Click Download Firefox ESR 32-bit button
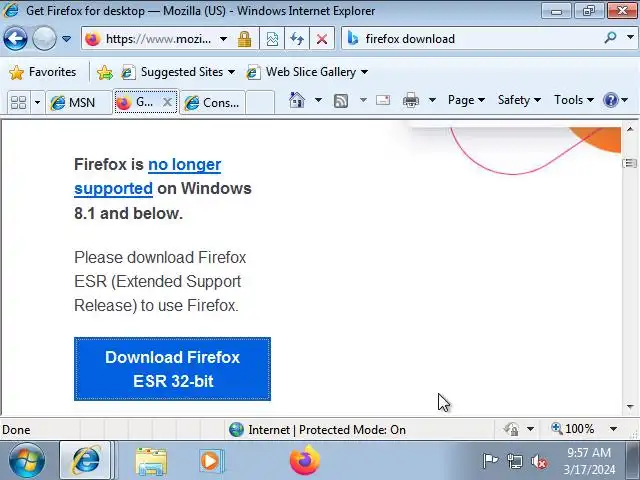640x480 pixels. point(172,369)
